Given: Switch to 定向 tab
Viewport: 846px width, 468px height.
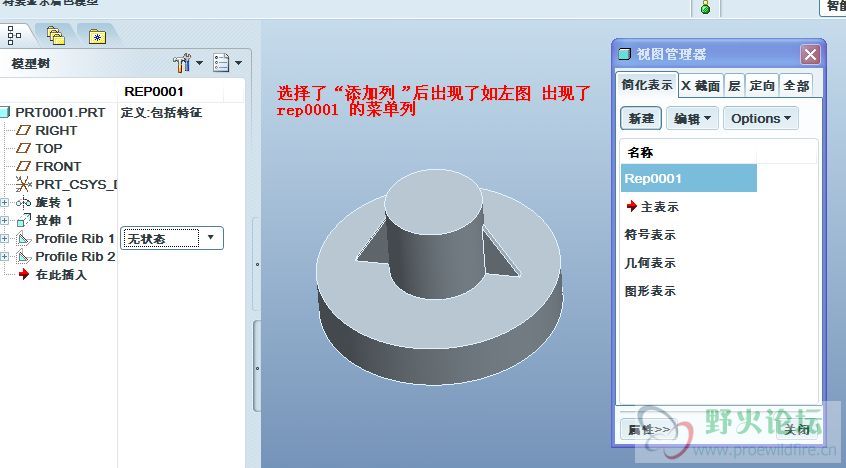Looking at the screenshot, I should pyautogui.click(x=762, y=86).
